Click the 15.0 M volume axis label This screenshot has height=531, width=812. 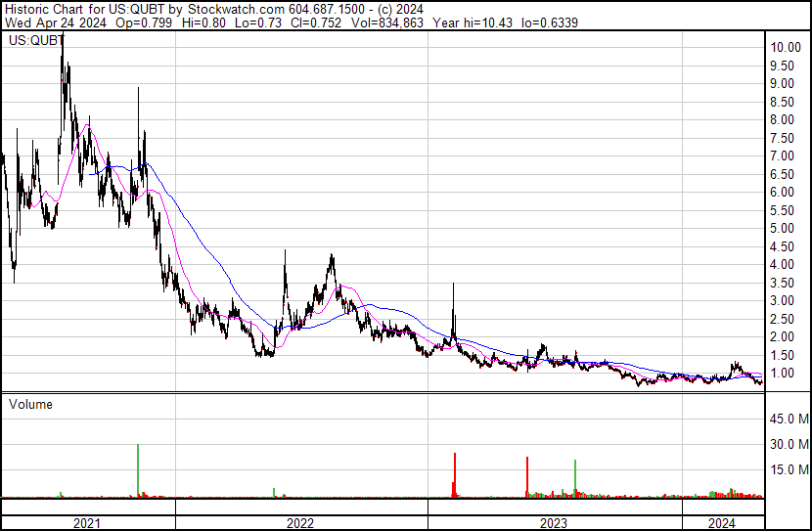(788, 469)
